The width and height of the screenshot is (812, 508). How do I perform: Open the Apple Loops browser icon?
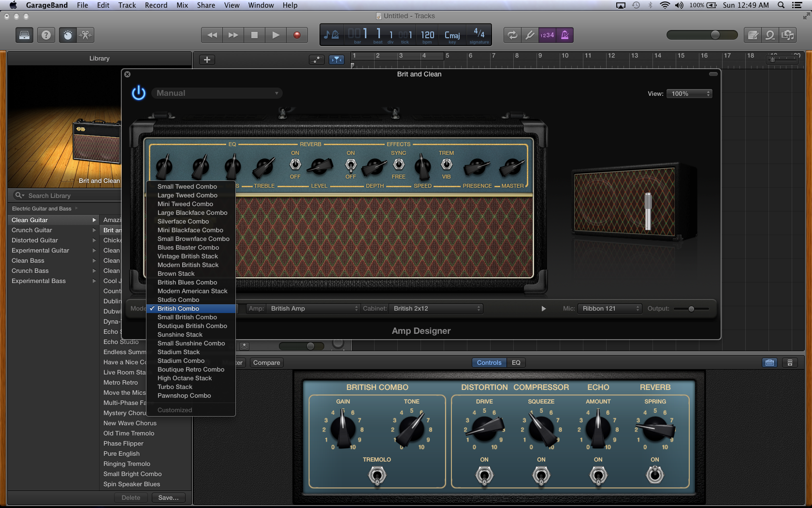point(770,35)
